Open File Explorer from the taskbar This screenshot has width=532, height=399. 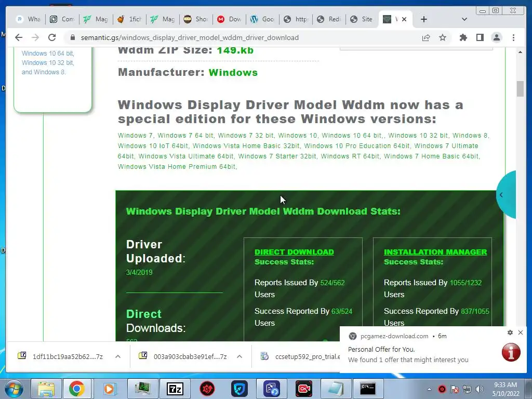[x=46, y=389]
